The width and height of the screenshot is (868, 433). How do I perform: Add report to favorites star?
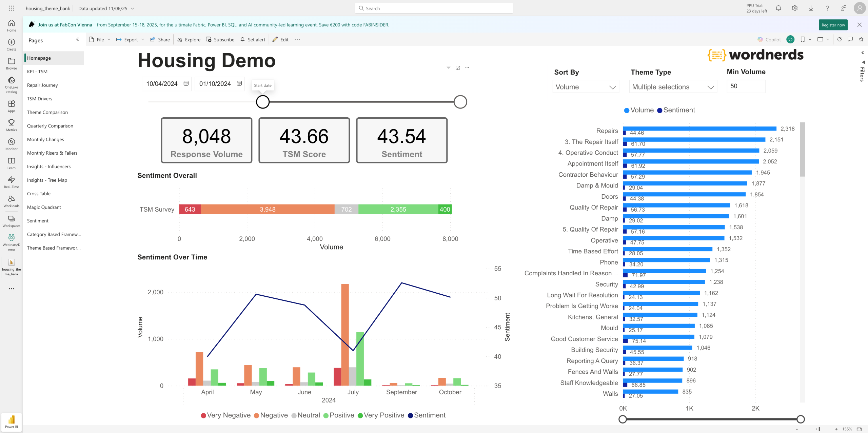click(x=861, y=39)
